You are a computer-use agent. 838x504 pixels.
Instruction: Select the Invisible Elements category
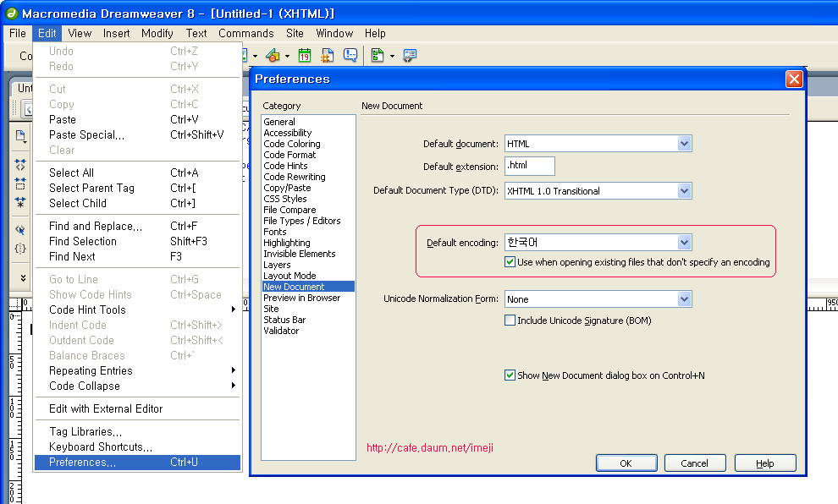coord(300,254)
